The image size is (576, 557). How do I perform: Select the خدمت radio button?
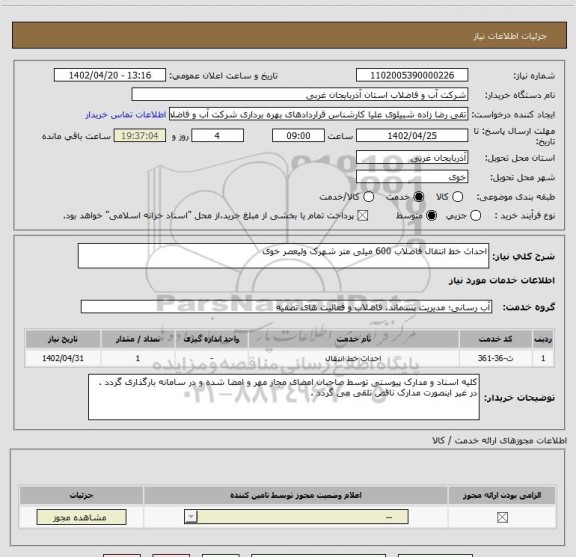(x=419, y=197)
